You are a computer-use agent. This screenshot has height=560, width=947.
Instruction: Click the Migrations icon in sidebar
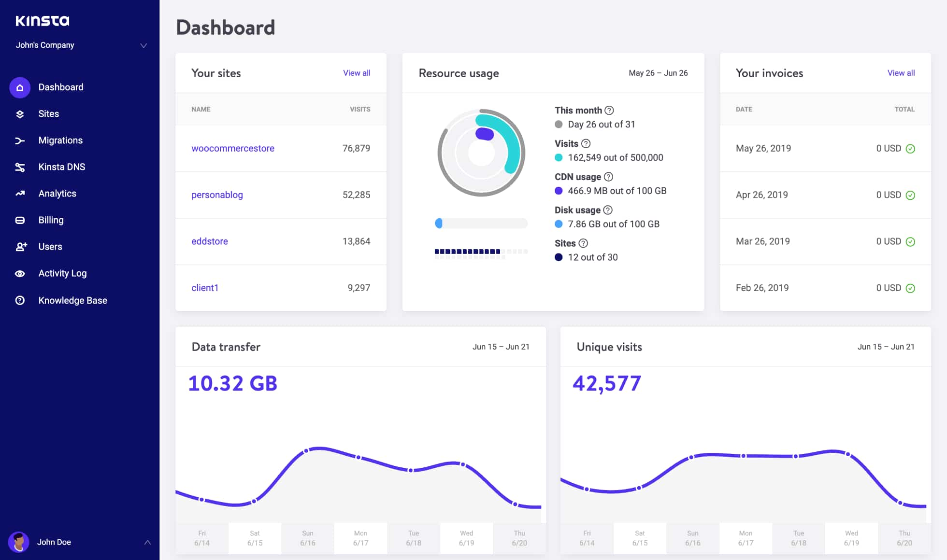coord(19,140)
